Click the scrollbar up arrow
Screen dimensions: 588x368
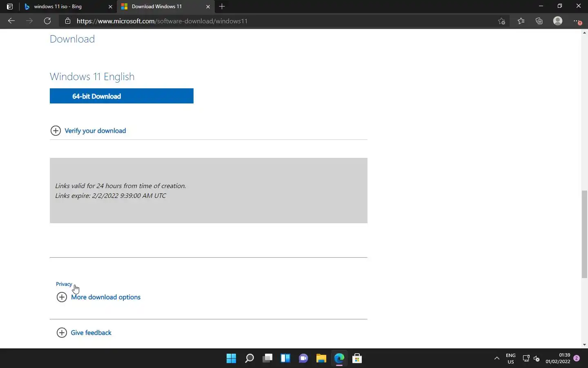(x=584, y=32)
